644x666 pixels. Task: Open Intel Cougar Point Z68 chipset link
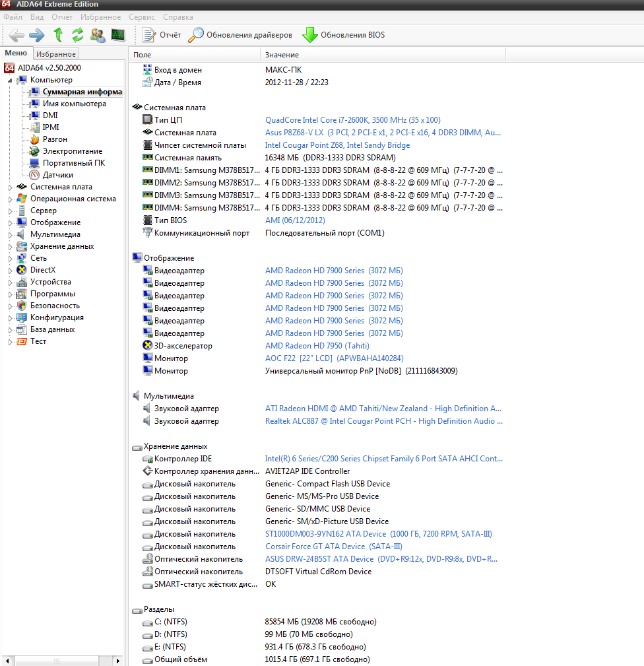pyautogui.click(x=337, y=145)
